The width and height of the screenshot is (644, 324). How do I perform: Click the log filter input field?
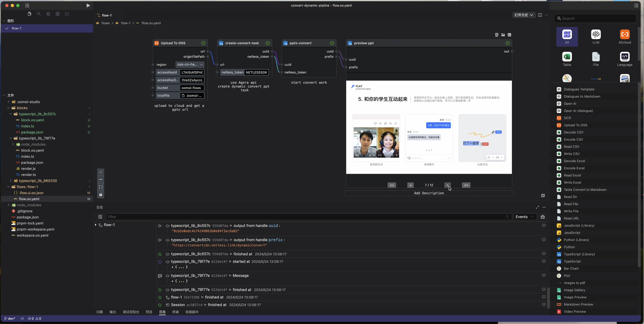click(305, 217)
